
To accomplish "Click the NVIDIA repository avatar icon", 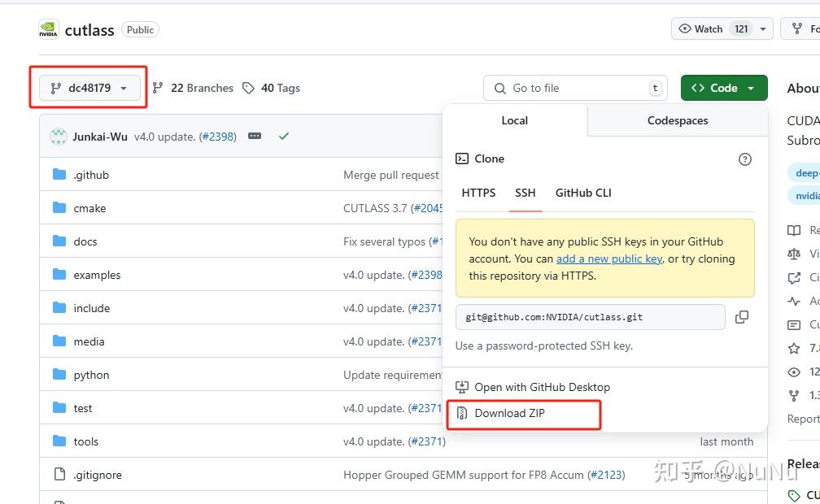I will tap(49, 30).
